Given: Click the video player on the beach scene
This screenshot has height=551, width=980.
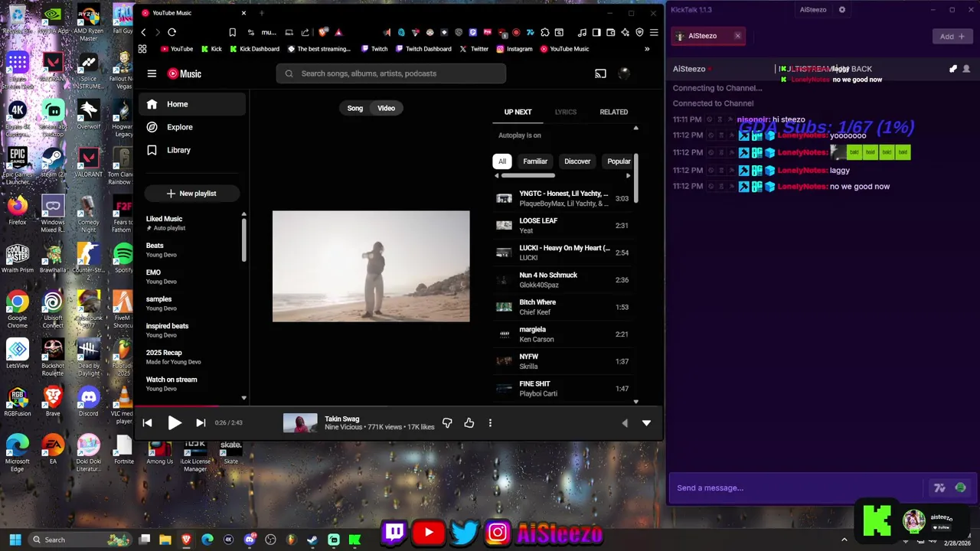Looking at the screenshot, I should click(371, 266).
